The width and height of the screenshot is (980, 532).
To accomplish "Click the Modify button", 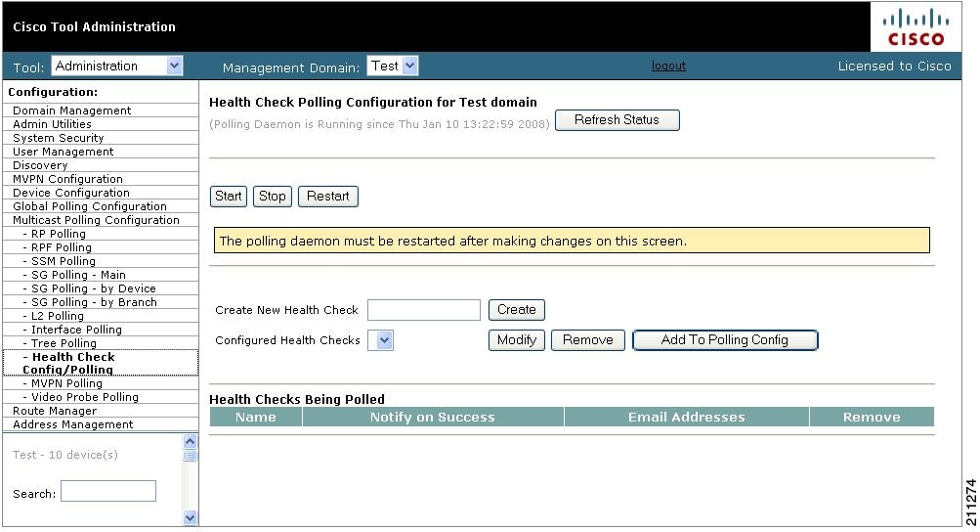I will (516, 340).
